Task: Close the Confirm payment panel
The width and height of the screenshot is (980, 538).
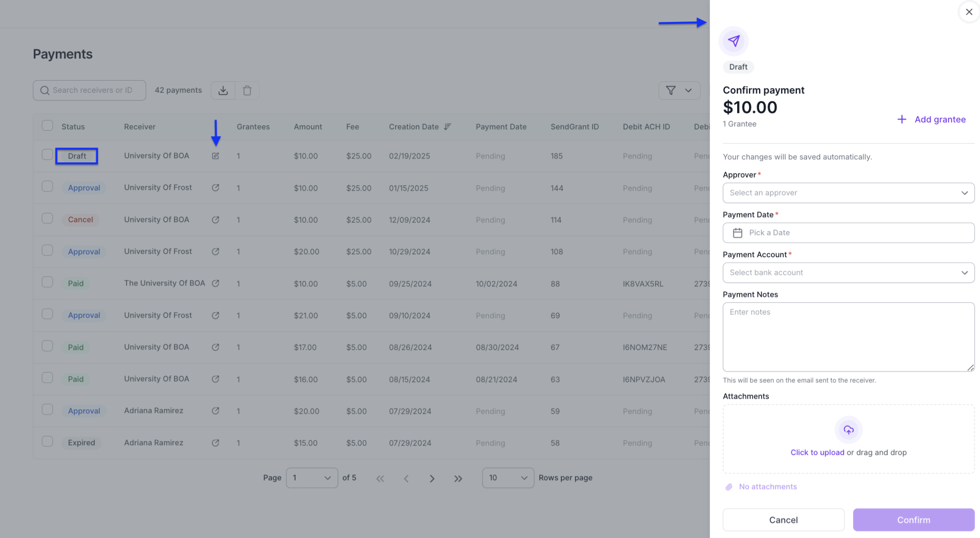Action: point(969,12)
